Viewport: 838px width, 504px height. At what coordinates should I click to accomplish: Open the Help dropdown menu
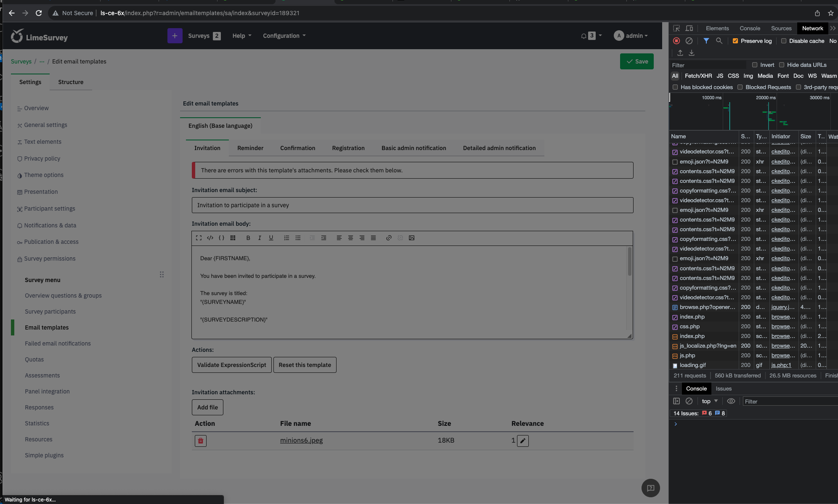(x=241, y=36)
